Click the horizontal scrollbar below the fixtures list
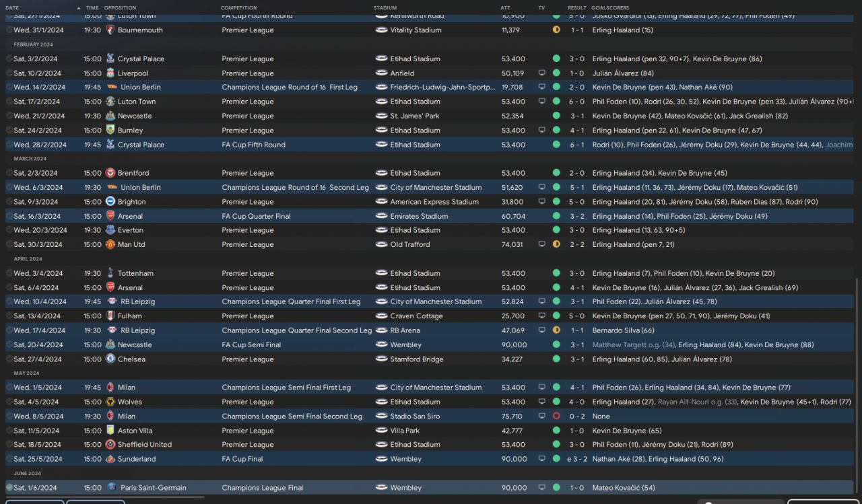 click(106, 497)
